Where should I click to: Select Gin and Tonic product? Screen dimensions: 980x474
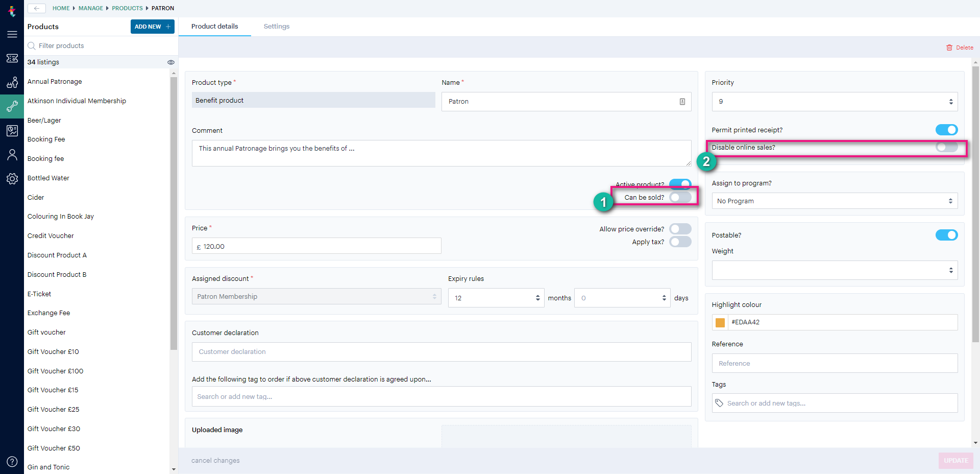click(x=48, y=467)
